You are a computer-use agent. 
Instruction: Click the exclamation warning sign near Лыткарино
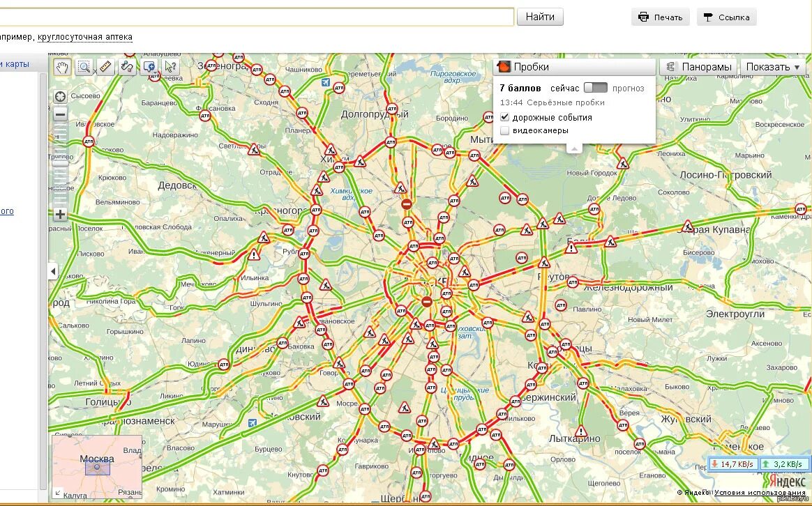click(581, 431)
